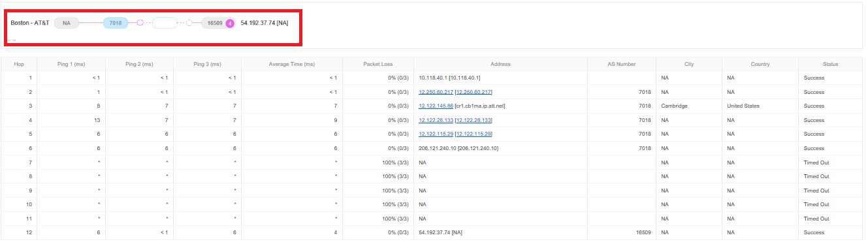Click the 12.122.28.133 hyperlink
Screen dimensions: 868x246
click(x=436, y=120)
